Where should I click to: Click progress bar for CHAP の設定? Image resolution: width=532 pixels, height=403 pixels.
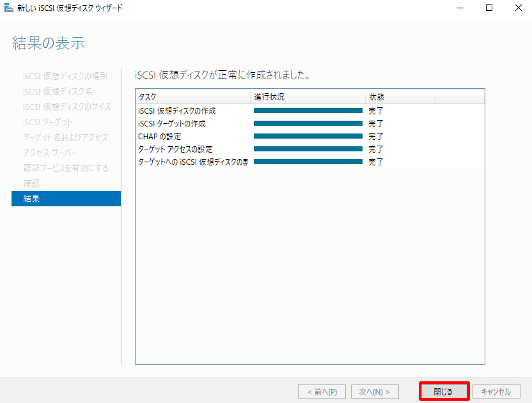tap(308, 136)
